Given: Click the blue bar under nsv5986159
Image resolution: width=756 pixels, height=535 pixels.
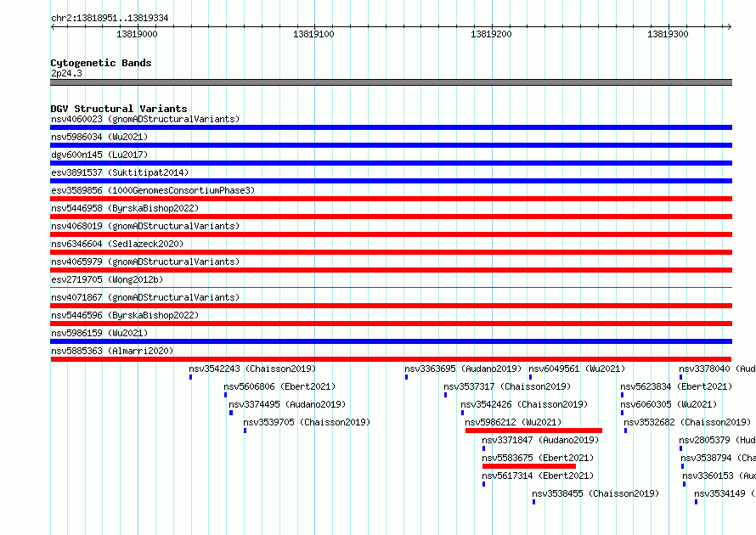Looking at the screenshot, I should coord(391,341).
